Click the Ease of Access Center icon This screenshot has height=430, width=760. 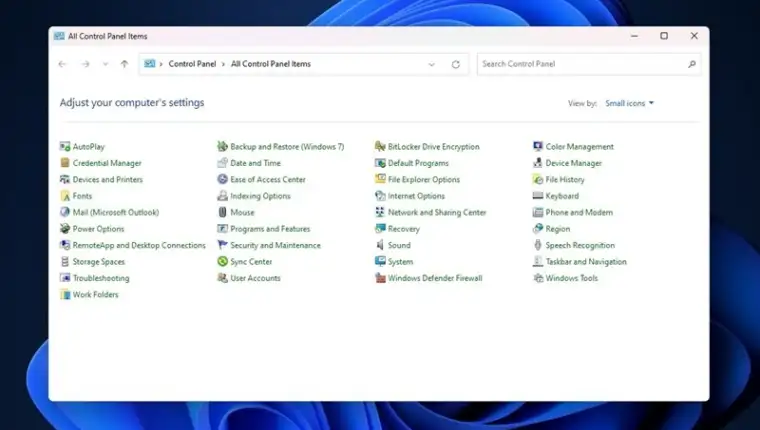coord(222,179)
